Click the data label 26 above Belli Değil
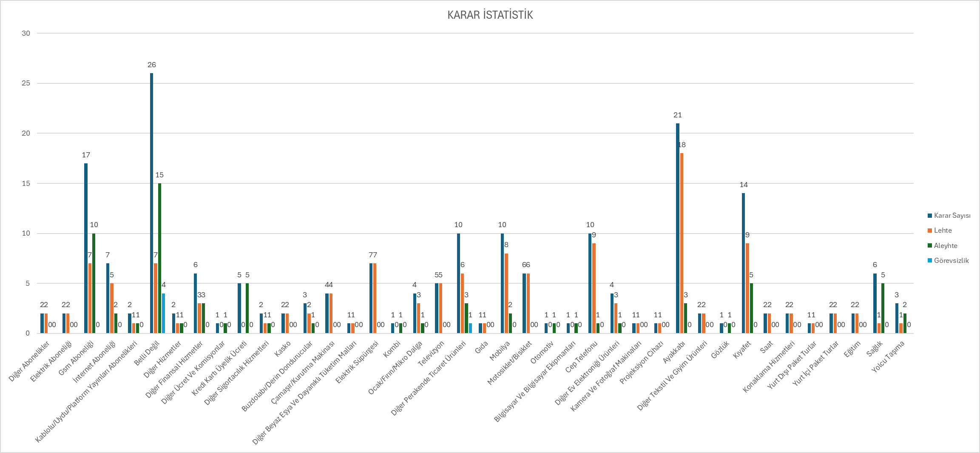 point(152,65)
